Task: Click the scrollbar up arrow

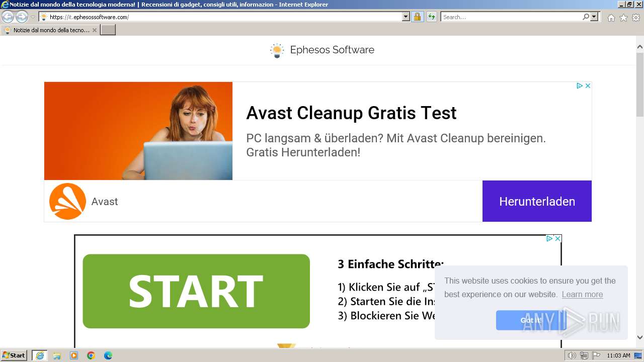Action: point(640,47)
